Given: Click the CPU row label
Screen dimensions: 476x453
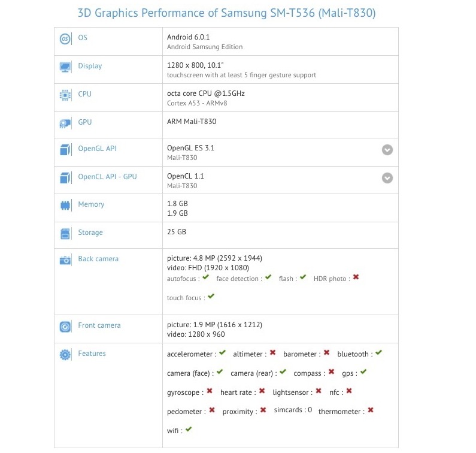Looking at the screenshot, I should click(x=84, y=94).
